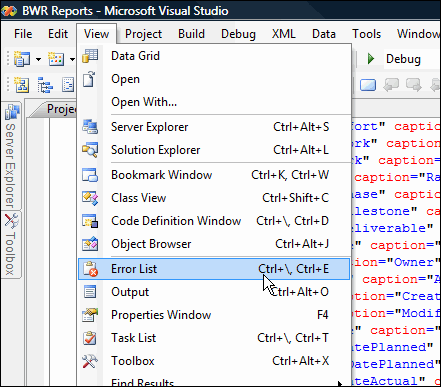This screenshot has height=387, width=441.
Task: Click the Output window icon
Action: [90, 292]
